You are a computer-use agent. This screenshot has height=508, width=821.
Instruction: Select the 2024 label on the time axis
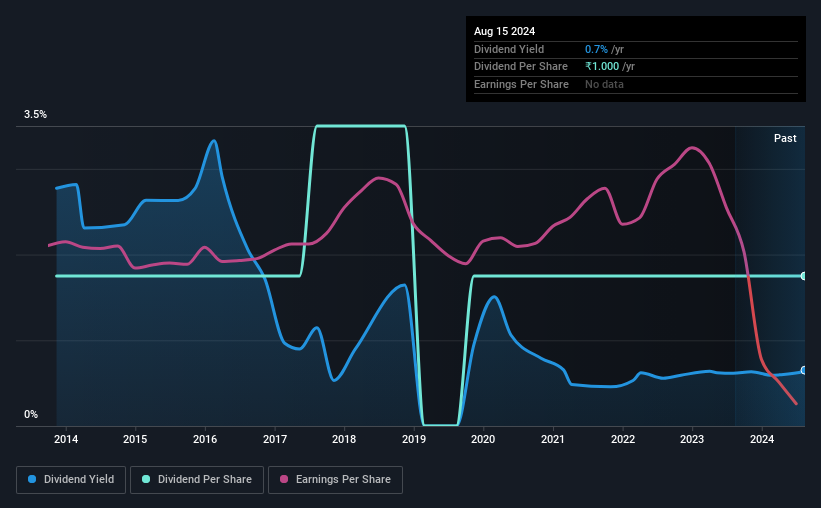point(761,439)
